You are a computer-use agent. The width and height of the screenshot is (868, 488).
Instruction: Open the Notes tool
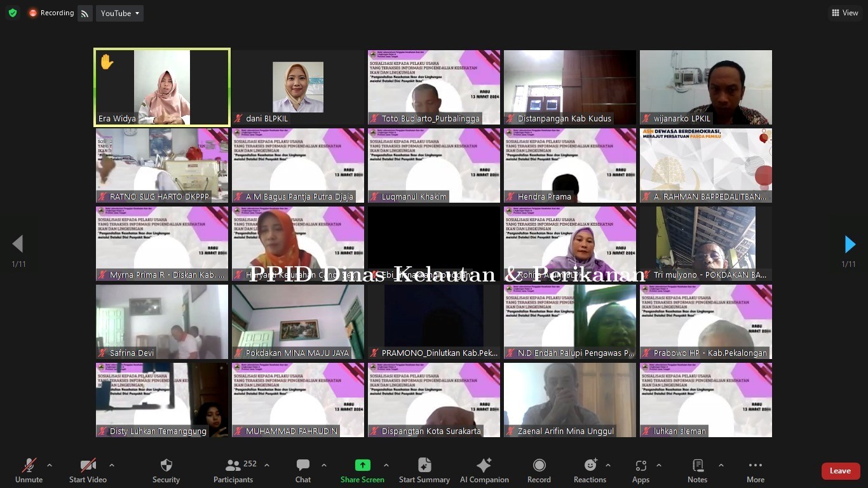click(697, 470)
